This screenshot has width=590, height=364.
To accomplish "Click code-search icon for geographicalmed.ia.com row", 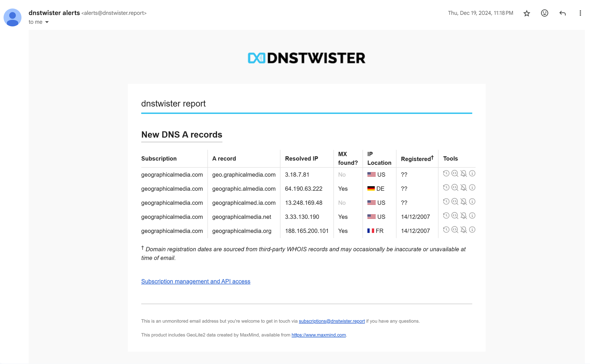I will [x=455, y=202].
